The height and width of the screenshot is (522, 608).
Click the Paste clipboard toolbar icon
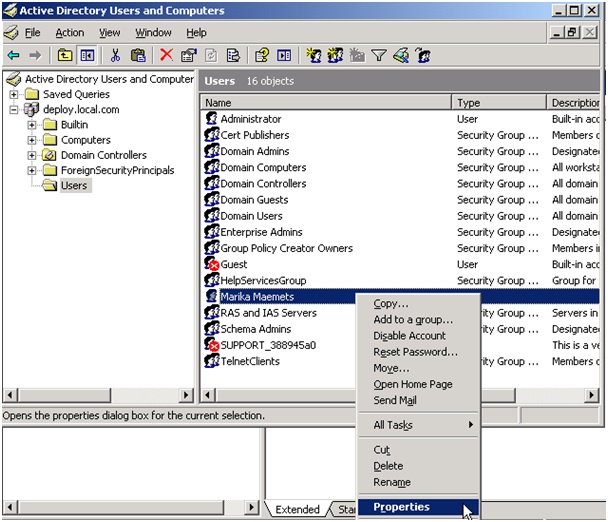[138, 55]
